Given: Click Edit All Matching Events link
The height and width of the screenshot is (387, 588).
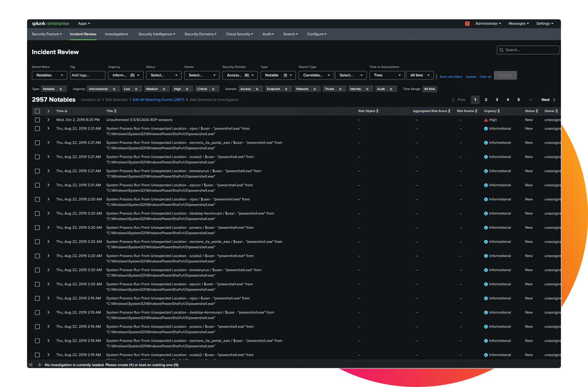Looking at the screenshot, I should (x=158, y=99).
